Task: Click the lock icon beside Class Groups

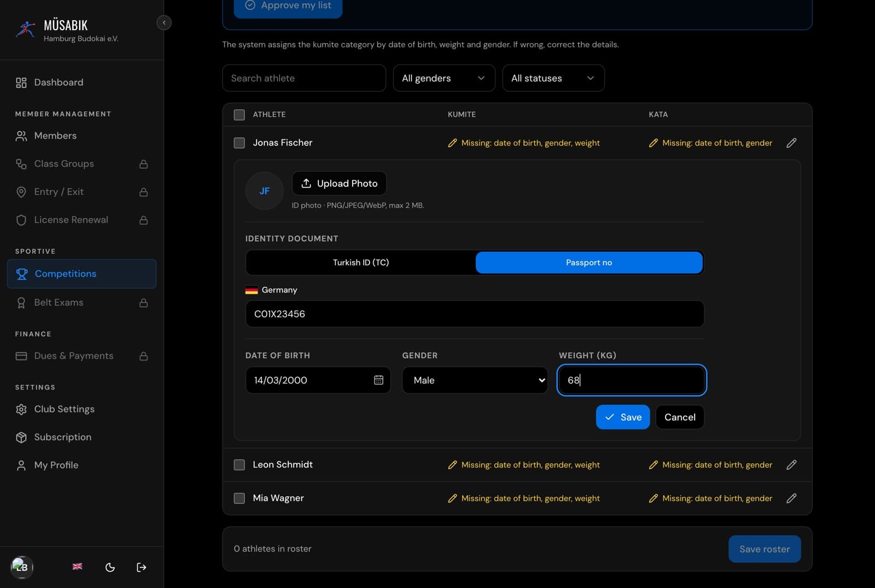Action: 143,164
